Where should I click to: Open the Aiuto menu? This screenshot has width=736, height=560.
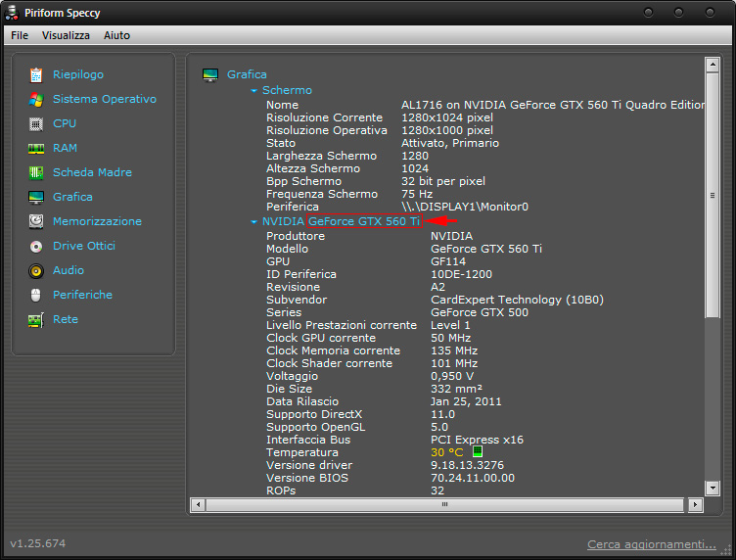pyautogui.click(x=116, y=35)
